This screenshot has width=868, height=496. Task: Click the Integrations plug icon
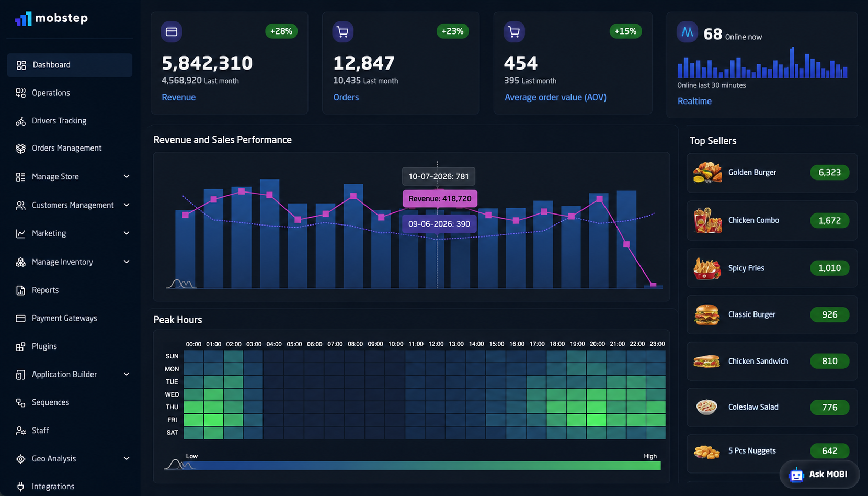[x=20, y=487]
